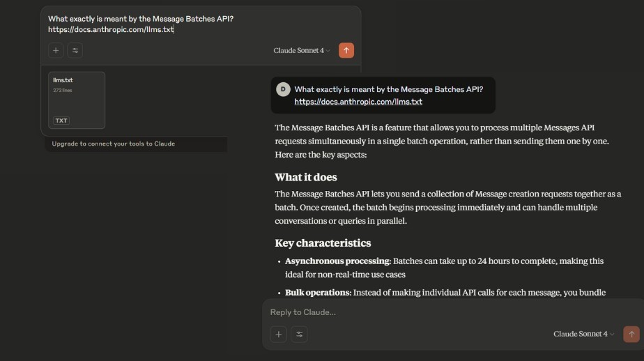Viewport: 644px width, 361px height.
Task: Click the 'What it does' heading
Action: pos(306,177)
